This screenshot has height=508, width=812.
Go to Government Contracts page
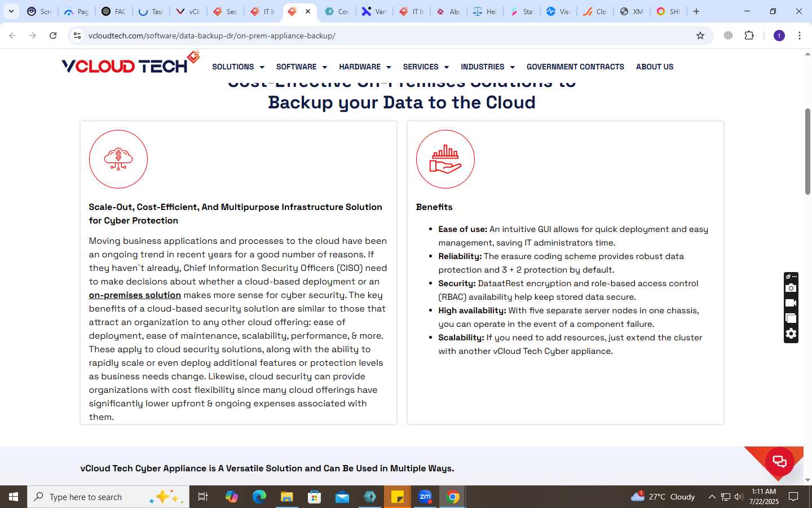pos(575,67)
